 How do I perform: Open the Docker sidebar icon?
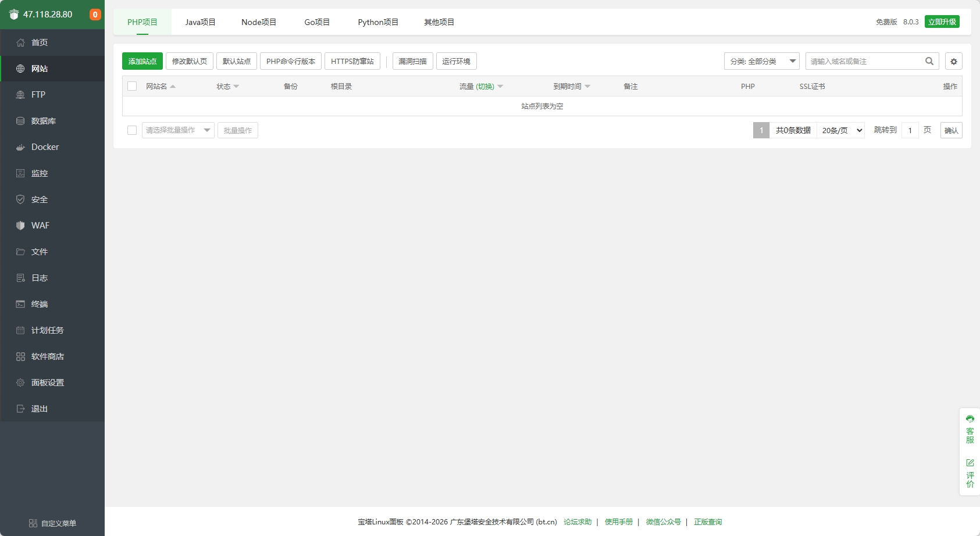[20, 148]
